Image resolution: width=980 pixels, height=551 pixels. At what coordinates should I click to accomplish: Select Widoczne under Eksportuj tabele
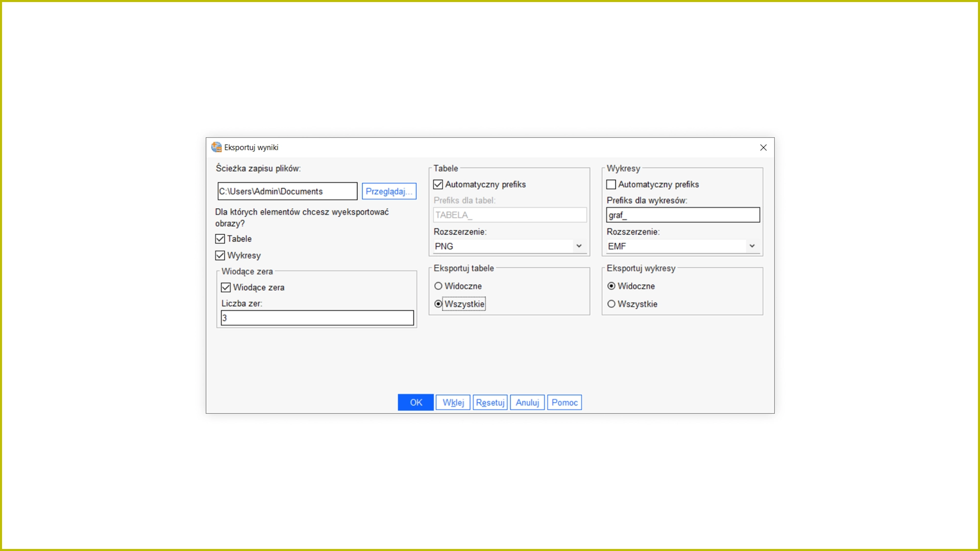438,286
